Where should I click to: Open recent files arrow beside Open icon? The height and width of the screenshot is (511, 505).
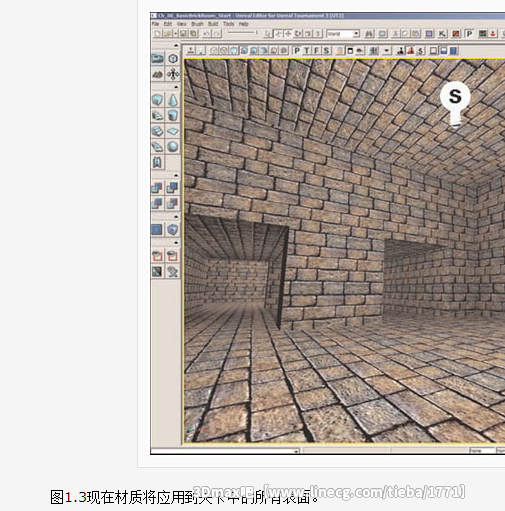coord(175,34)
